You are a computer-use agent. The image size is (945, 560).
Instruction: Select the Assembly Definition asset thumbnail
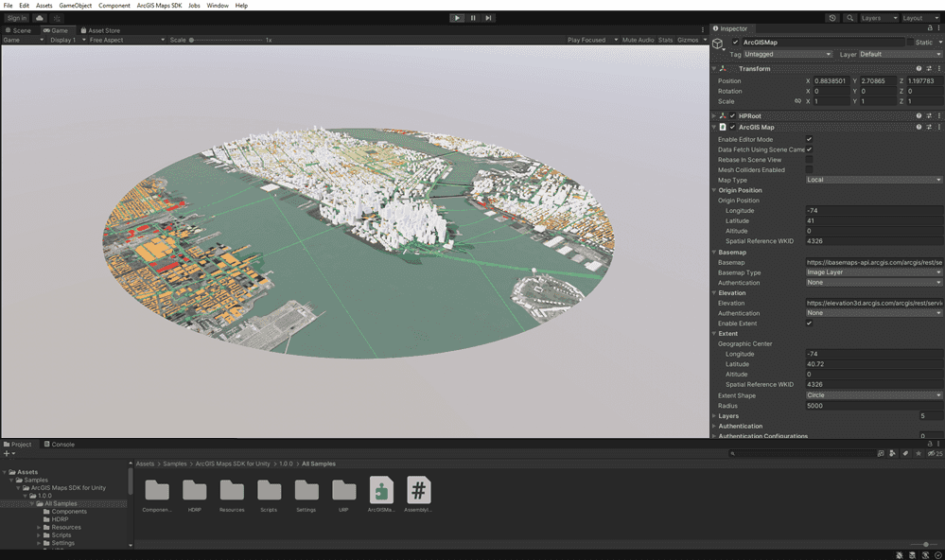pyautogui.click(x=417, y=490)
